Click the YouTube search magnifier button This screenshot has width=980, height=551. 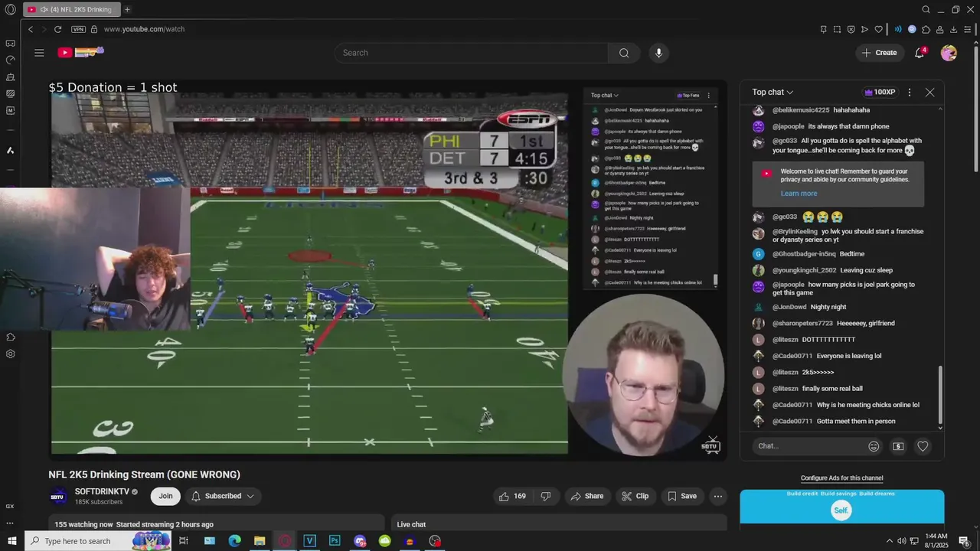[624, 53]
